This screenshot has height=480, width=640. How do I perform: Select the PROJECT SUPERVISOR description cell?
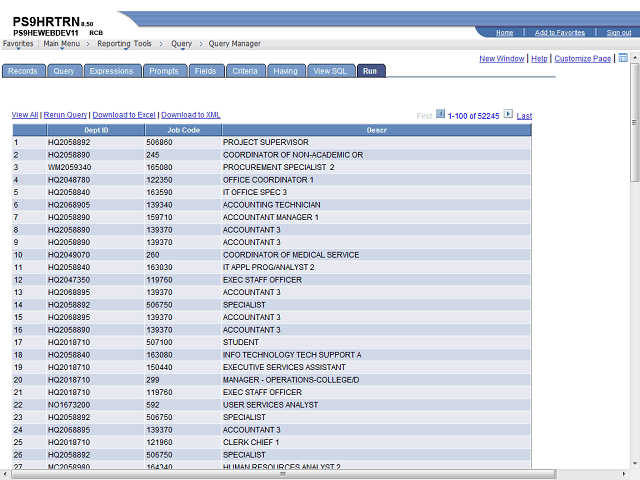click(376, 142)
